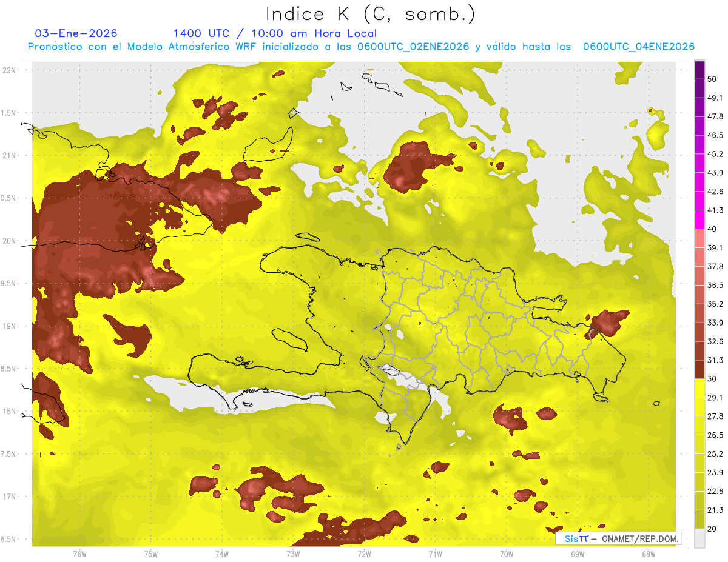Click the colorbar value "40"
Image resolution: width=728 pixels, height=562 pixels.
point(712,229)
